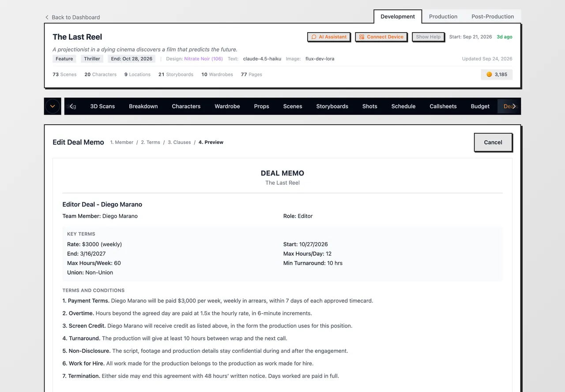Switch to the Development tab
The image size is (565, 392).
398,17
